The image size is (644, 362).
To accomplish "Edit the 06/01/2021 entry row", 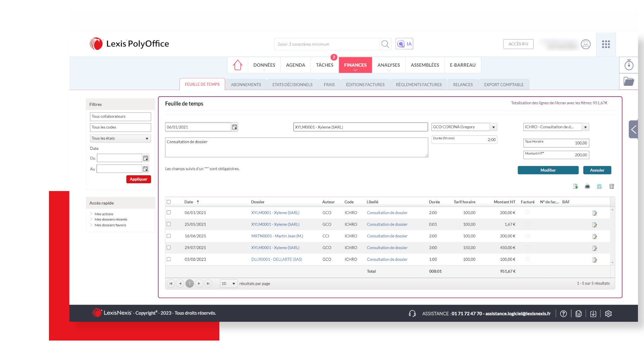I will (x=595, y=213).
